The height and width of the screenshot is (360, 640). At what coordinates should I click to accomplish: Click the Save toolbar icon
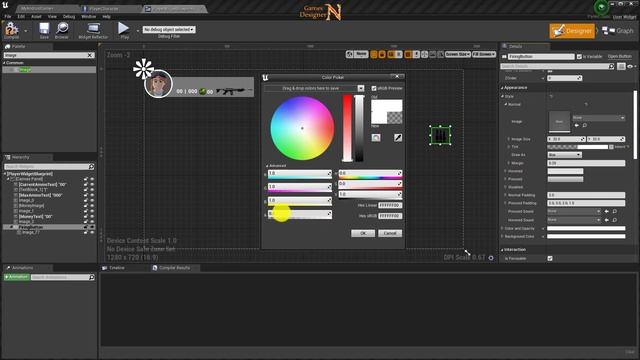(x=44, y=30)
